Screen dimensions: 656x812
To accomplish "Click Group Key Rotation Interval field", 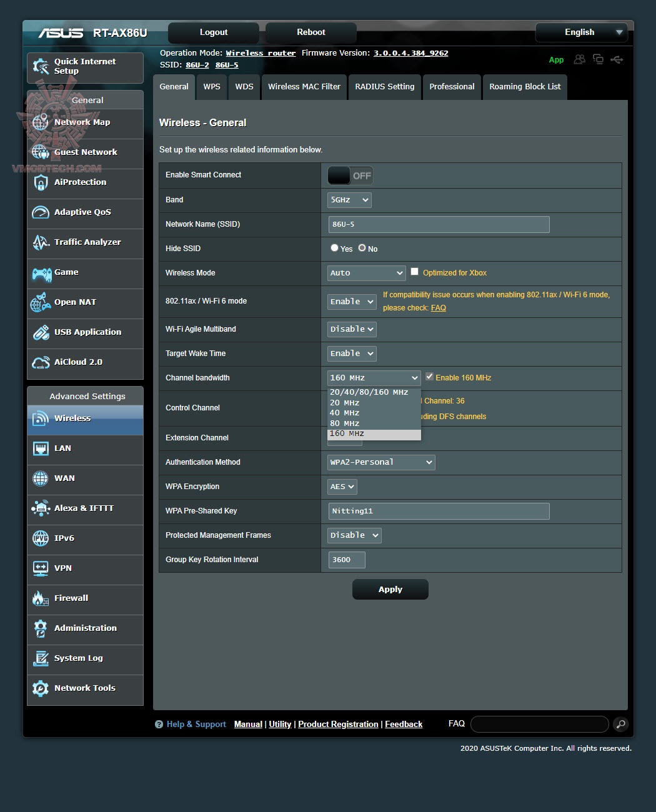I will [347, 560].
